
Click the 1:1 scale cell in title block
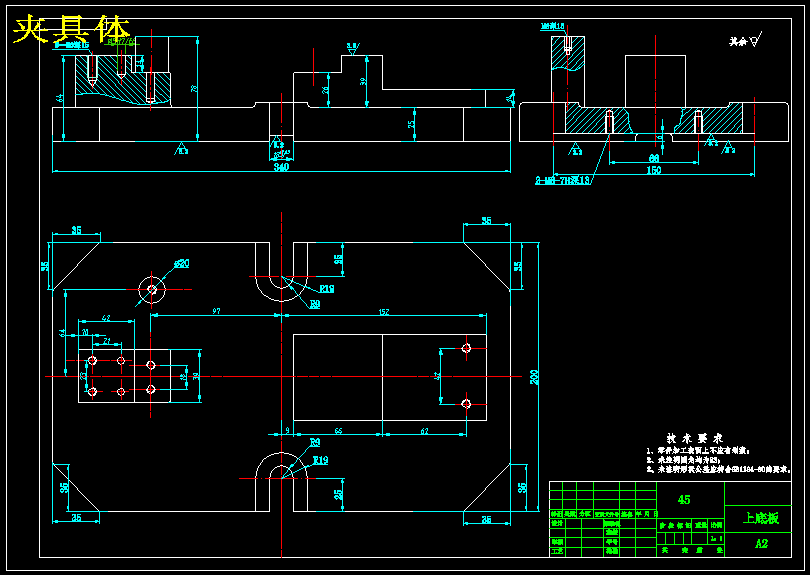716,538
